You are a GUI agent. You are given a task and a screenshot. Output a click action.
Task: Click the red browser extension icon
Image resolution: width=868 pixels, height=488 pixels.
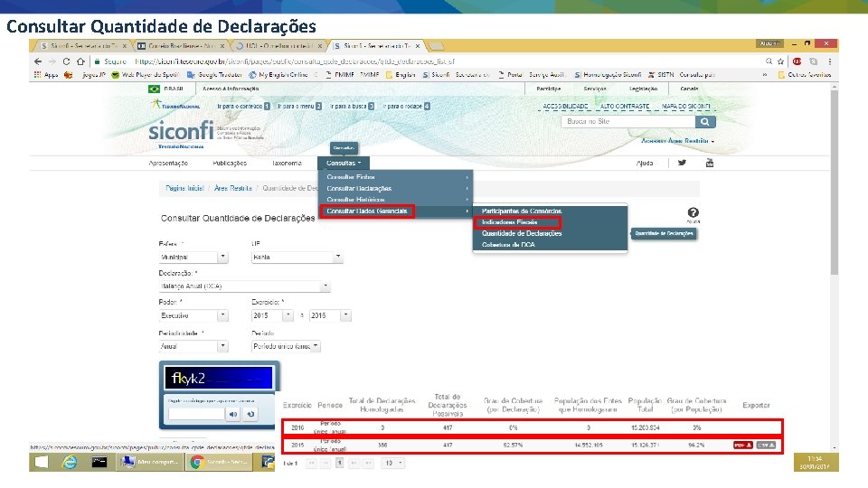tap(797, 61)
